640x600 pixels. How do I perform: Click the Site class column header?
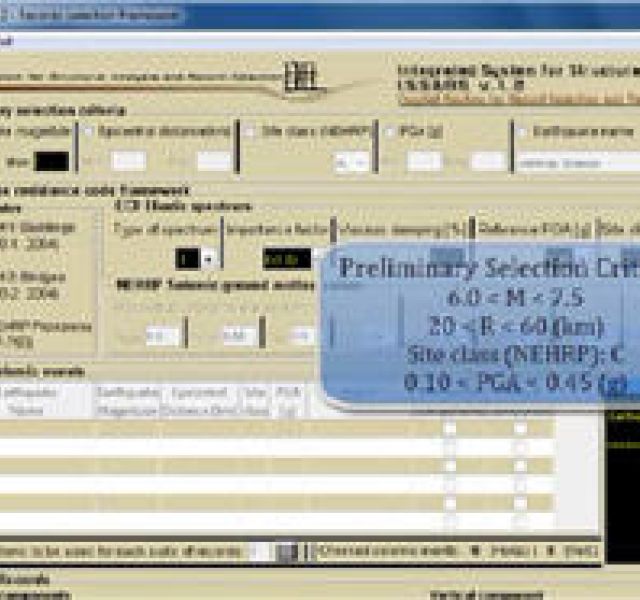click(256, 401)
